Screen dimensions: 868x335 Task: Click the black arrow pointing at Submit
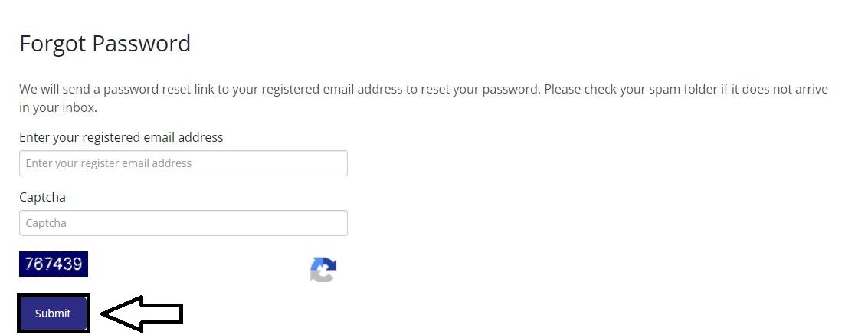[142, 313]
